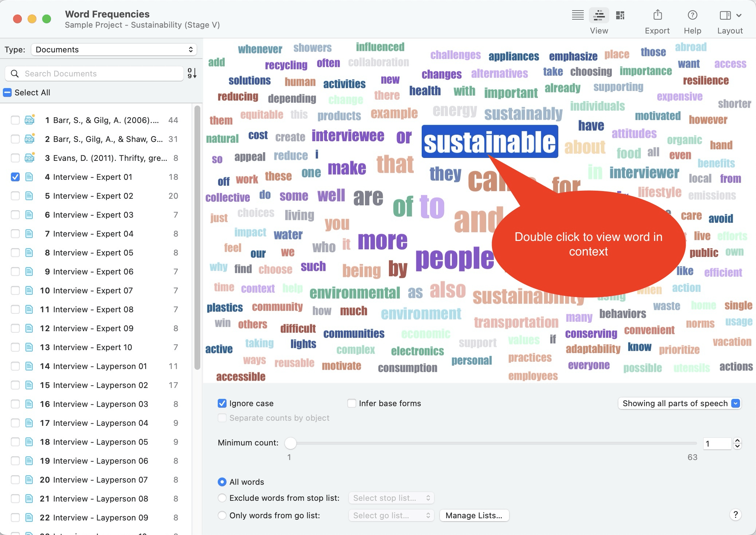The width and height of the screenshot is (756, 535).
Task: Select Exclude words from stop list radio
Action: point(222,498)
